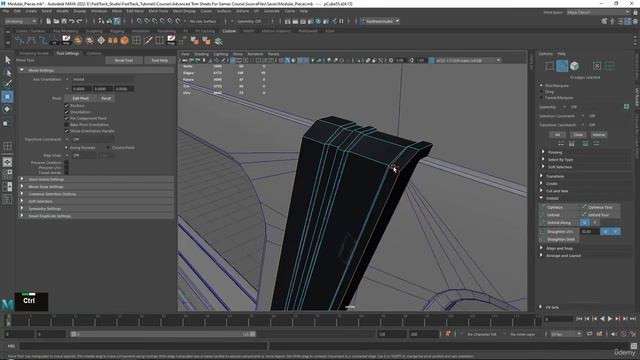Click the Straighten UVs angle input field
The width and height of the screenshot is (640, 360).
(x=589, y=231)
